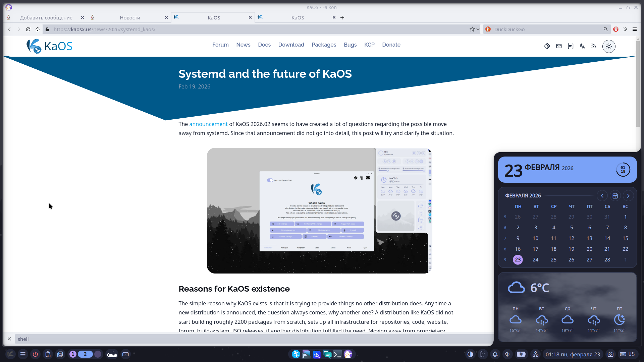Click the RSS feed icon in site header
644x362 pixels.
click(594, 46)
